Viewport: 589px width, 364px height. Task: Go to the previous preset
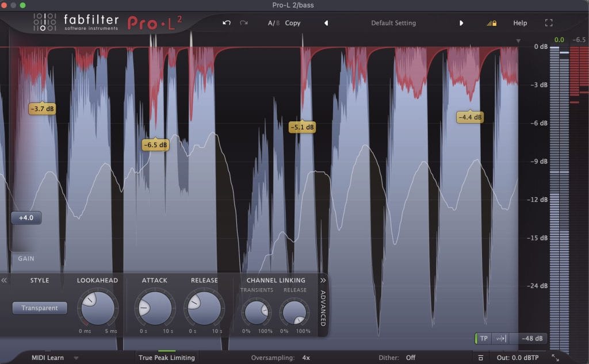pyautogui.click(x=326, y=23)
